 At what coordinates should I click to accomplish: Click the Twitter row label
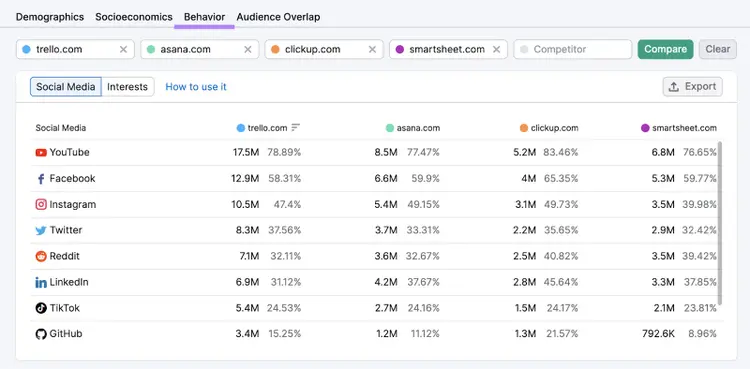click(66, 230)
